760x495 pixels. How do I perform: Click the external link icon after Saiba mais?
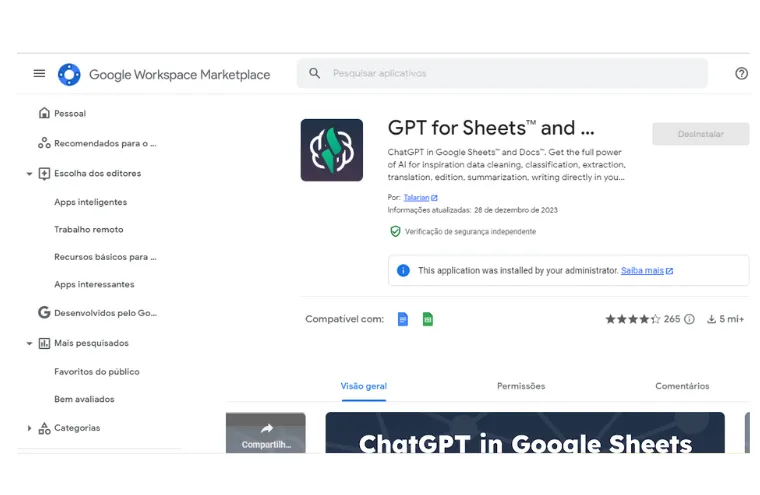[669, 271]
